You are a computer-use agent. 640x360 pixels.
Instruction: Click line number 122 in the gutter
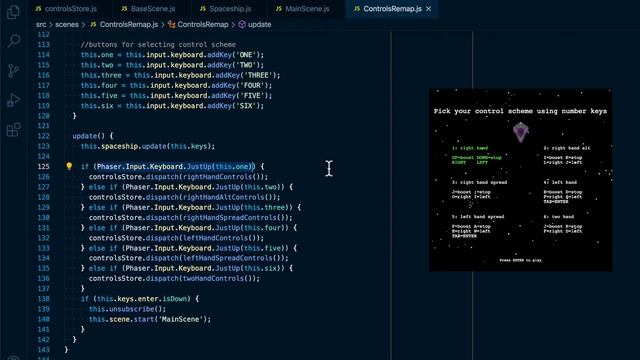43,136
